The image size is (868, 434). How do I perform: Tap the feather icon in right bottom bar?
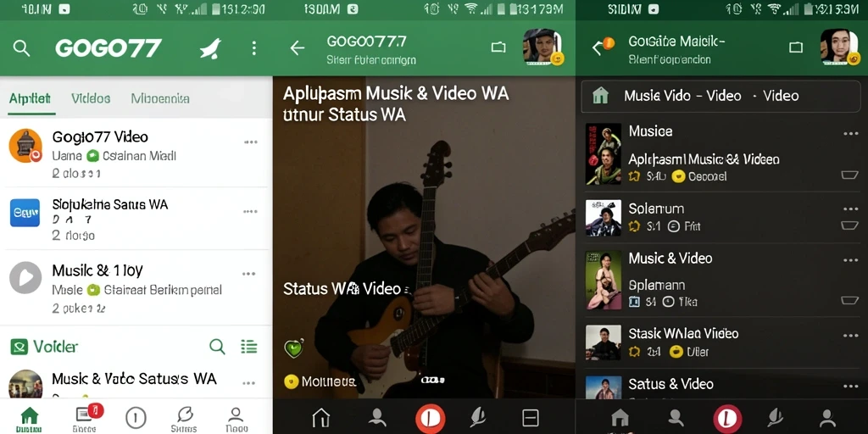coord(776,417)
